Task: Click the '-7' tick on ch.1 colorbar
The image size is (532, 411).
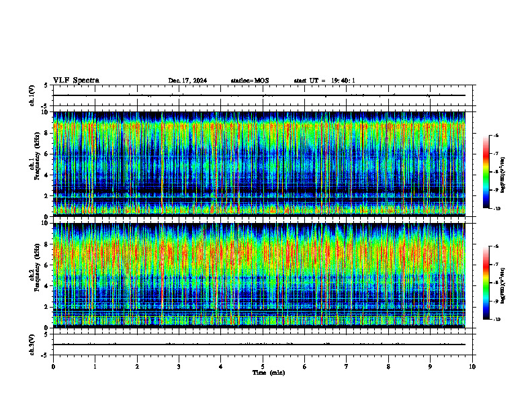Action: tap(496, 154)
